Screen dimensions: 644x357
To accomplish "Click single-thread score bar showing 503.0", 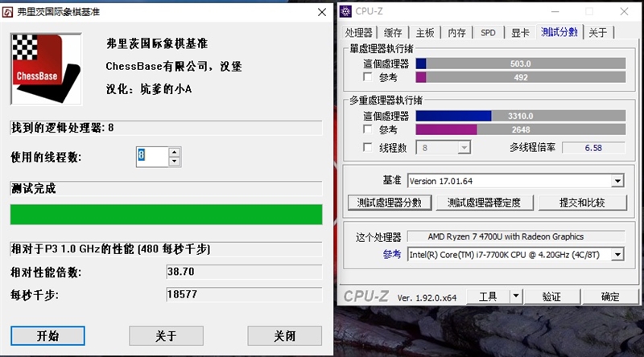I will tap(521, 64).
